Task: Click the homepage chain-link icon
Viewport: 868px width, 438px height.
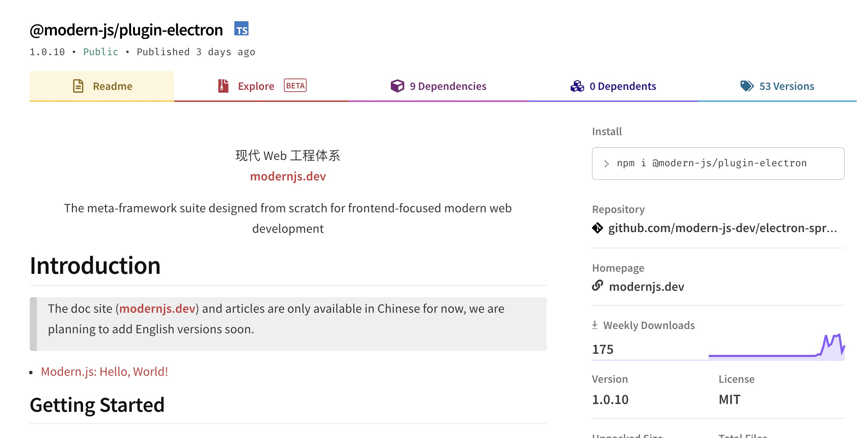Action: 598,285
